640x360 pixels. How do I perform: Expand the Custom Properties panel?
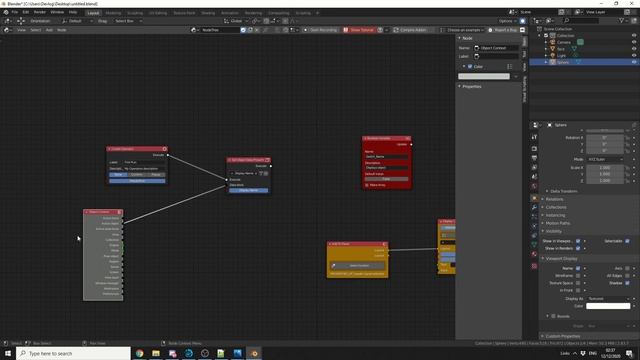pos(562,336)
